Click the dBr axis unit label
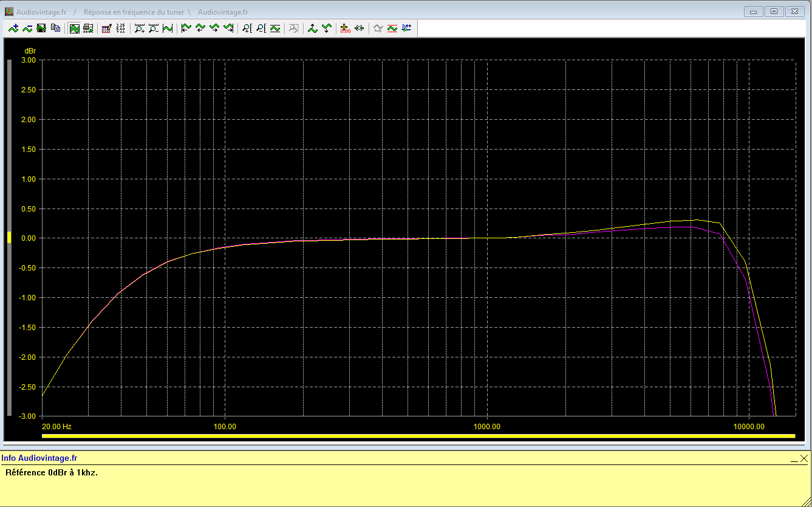The width and height of the screenshot is (812, 507). (x=30, y=50)
